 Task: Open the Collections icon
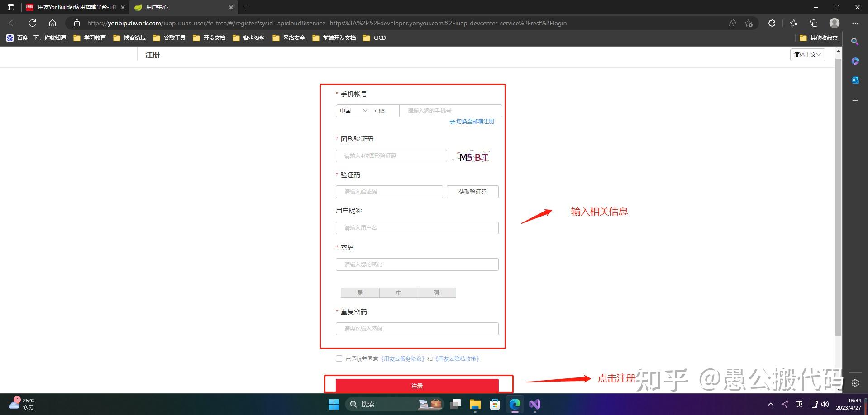coord(814,23)
